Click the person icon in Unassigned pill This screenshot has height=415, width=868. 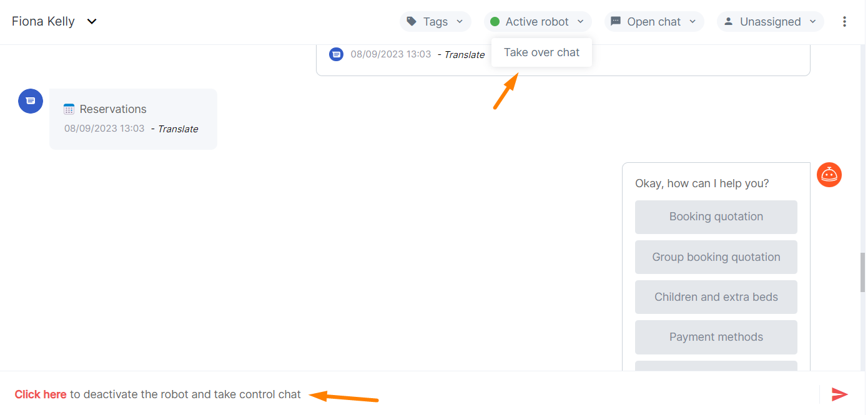click(x=728, y=22)
